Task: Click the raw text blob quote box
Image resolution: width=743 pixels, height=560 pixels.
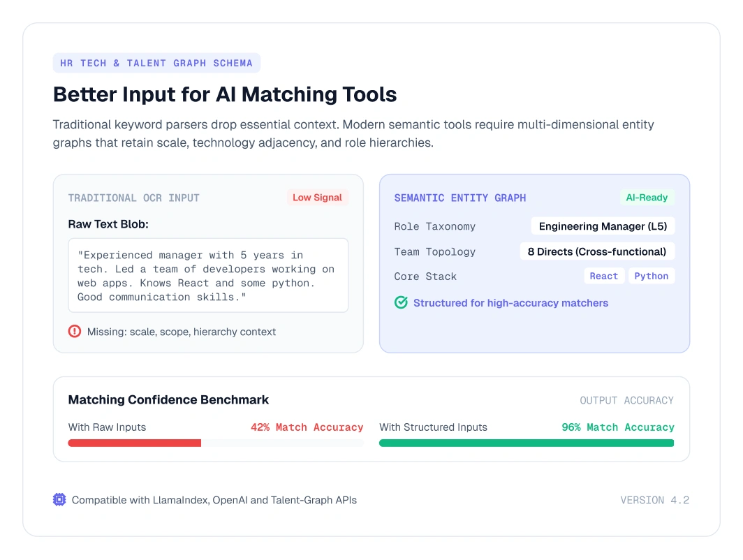Action: (x=208, y=275)
